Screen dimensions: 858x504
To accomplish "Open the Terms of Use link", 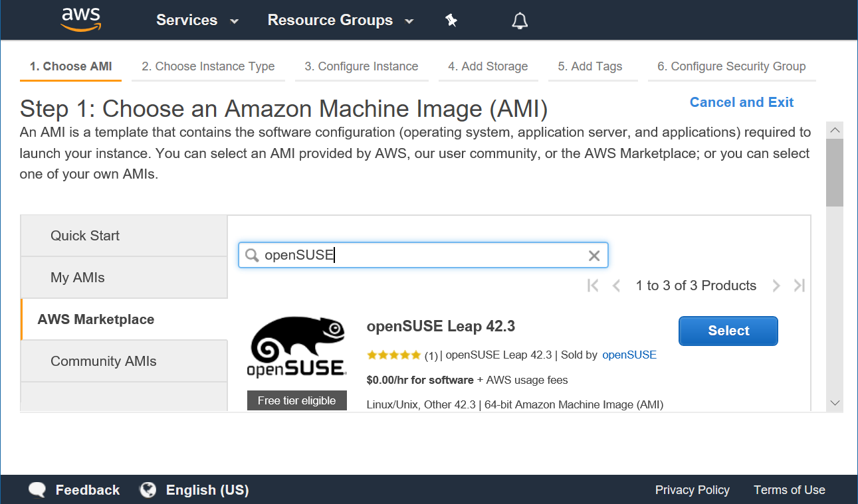I will (790, 490).
